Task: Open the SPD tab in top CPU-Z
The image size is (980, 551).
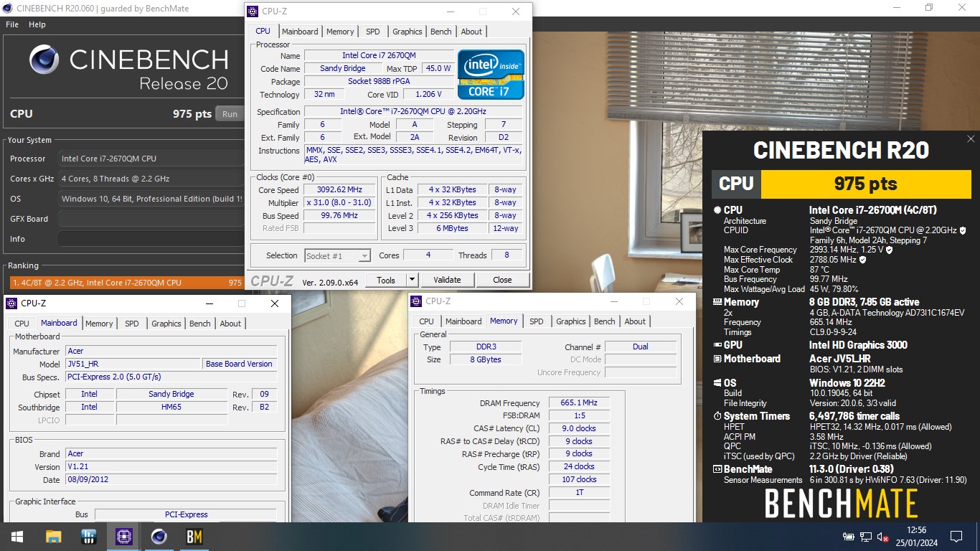Action: (x=373, y=32)
